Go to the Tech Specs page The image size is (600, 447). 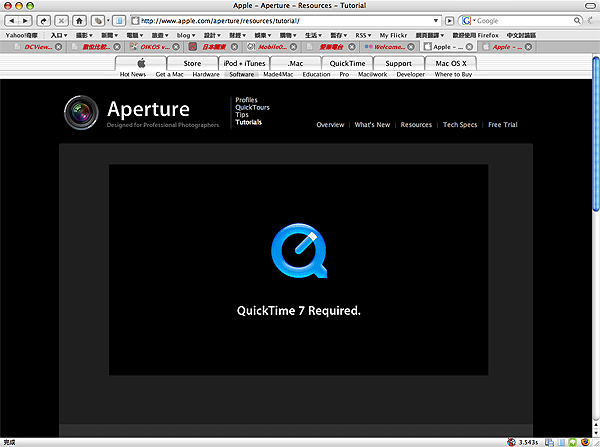click(460, 124)
